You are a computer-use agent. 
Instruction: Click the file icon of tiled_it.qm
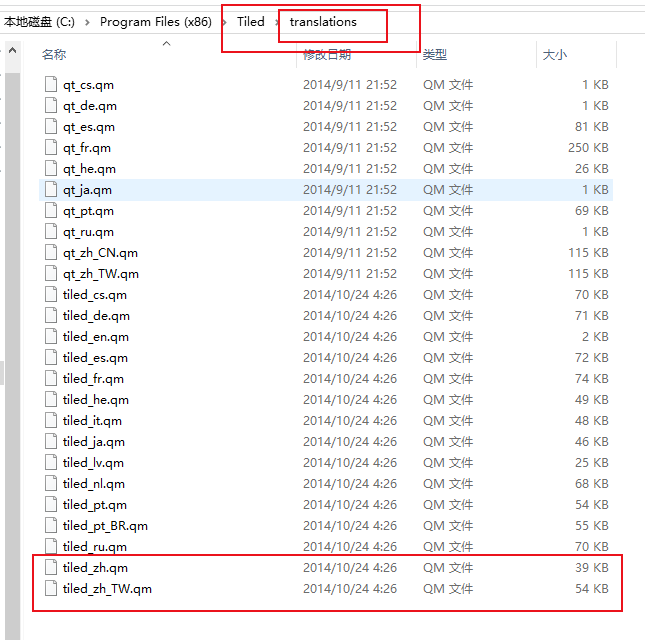tap(51, 420)
